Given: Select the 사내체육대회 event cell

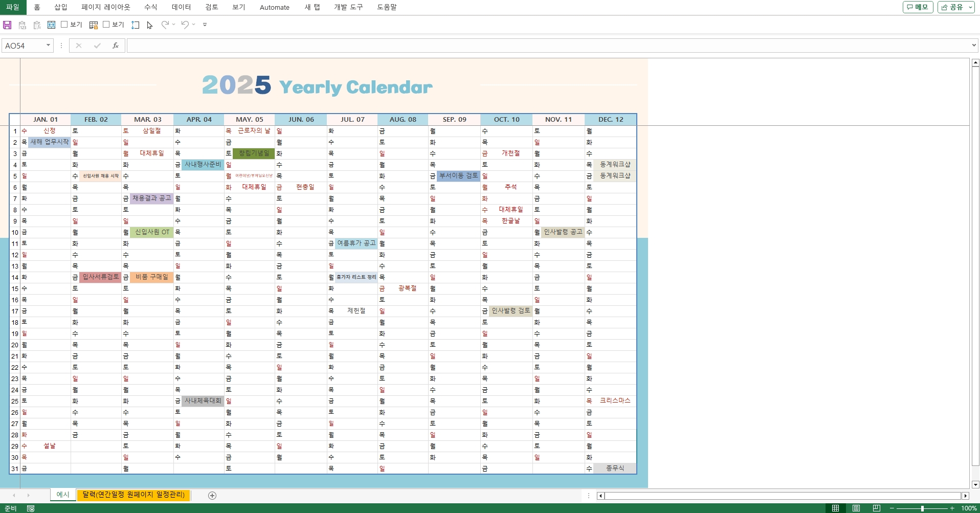Looking at the screenshot, I should click(203, 401).
